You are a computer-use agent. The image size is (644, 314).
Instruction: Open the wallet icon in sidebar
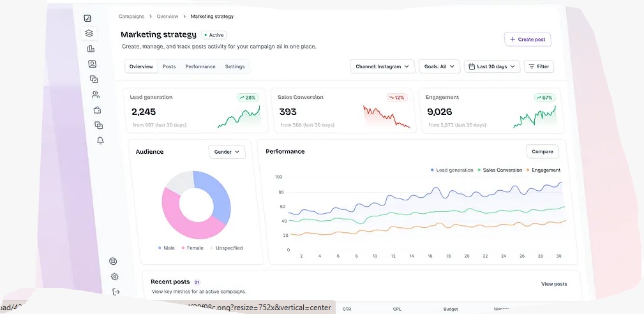(97, 110)
